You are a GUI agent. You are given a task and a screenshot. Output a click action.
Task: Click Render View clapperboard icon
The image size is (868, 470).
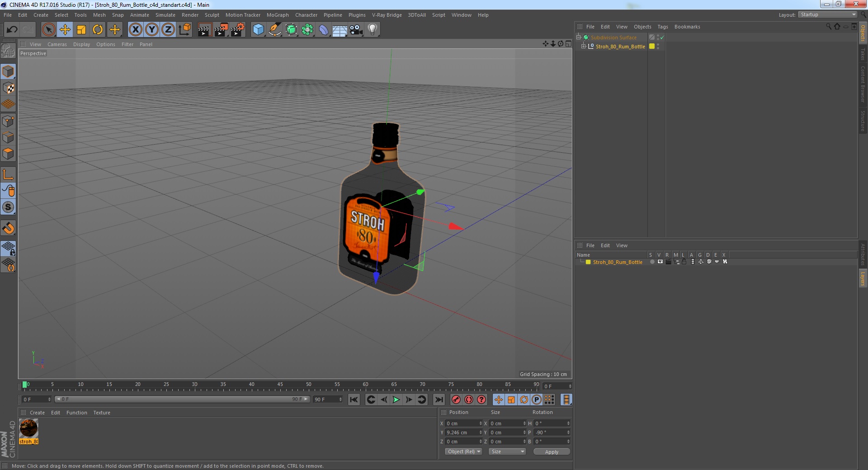coord(204,30)
